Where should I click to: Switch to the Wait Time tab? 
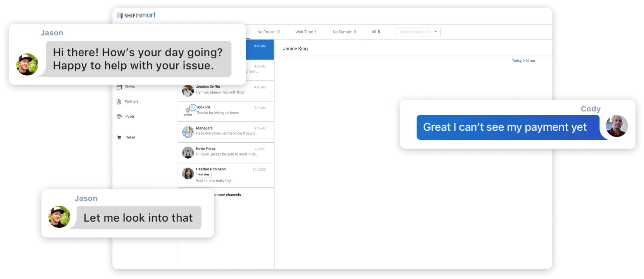click(x=306, y=32)
